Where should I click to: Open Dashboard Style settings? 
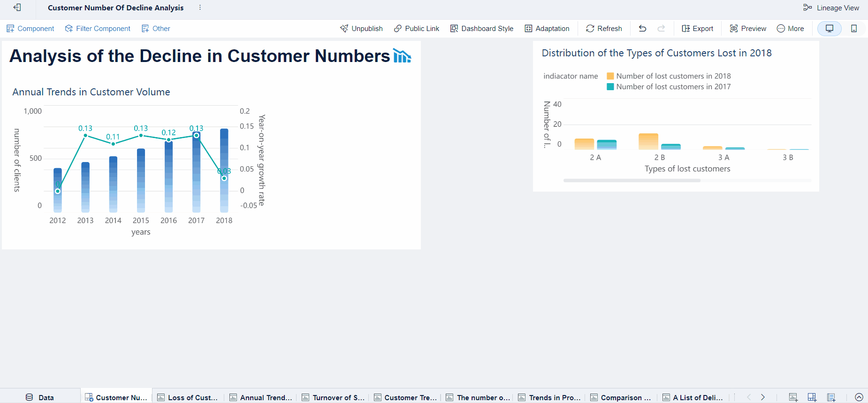click(x=482, y=29)
